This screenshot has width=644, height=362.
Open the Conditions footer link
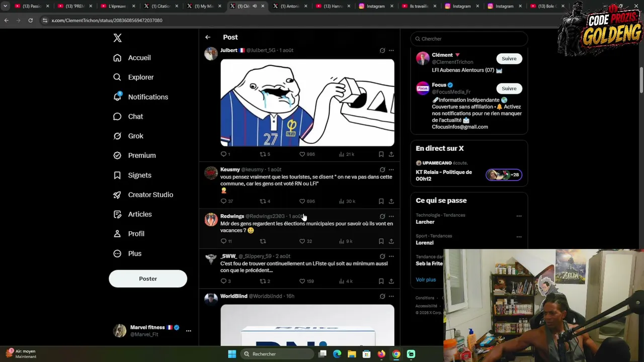tap(425, 298)
